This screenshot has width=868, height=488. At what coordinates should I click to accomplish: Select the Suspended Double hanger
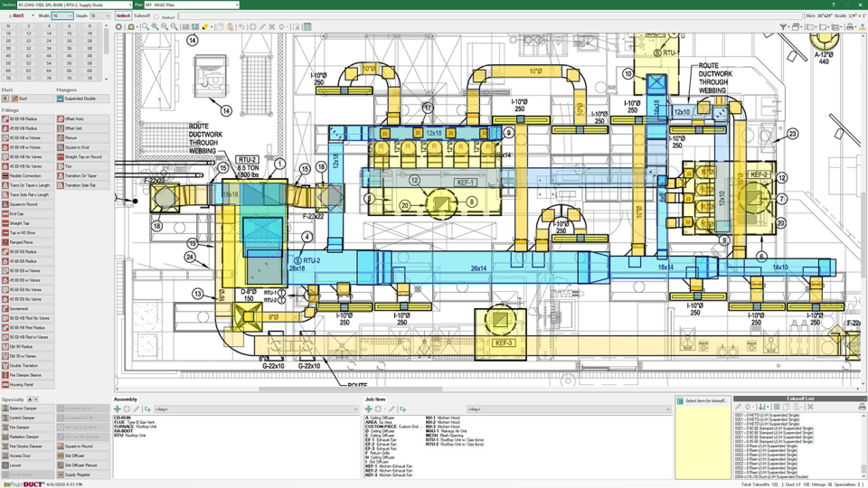pyautogui.click(x=82, y=99)
